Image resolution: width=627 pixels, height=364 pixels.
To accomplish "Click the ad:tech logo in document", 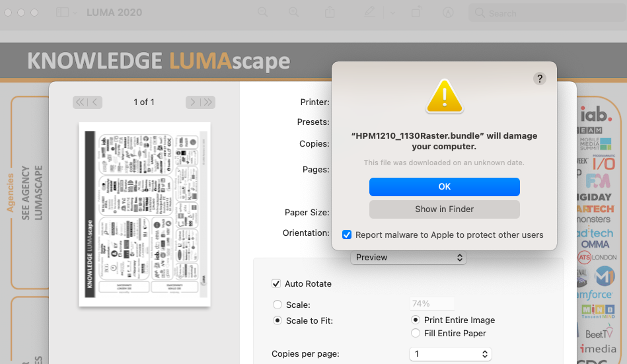I will pos(595,233).
